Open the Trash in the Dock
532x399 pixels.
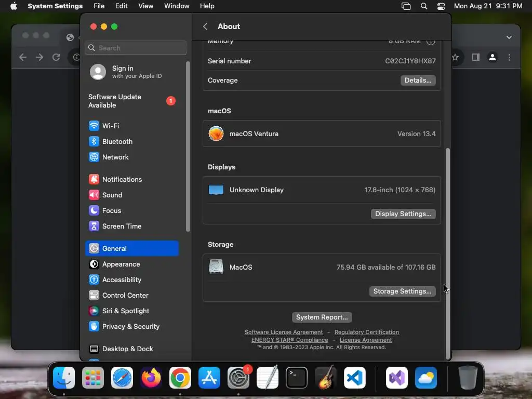[468, 378]
